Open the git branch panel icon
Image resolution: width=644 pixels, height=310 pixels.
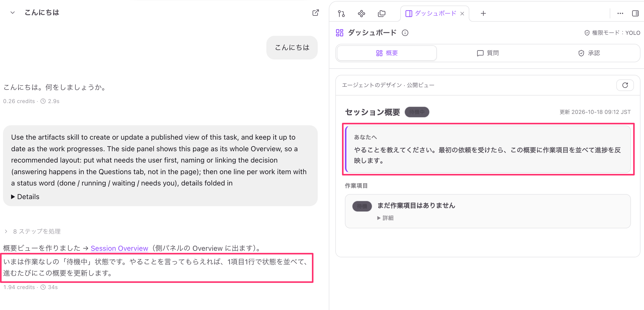341,13
